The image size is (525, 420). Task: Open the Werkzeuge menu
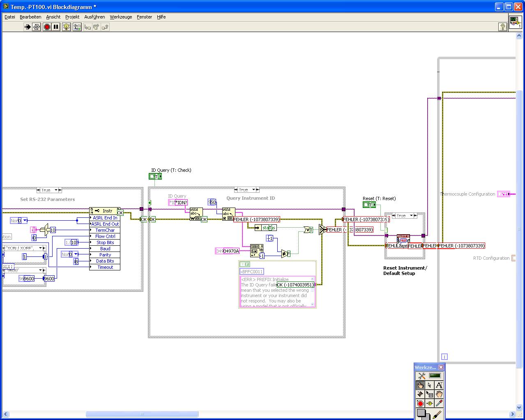121,17
